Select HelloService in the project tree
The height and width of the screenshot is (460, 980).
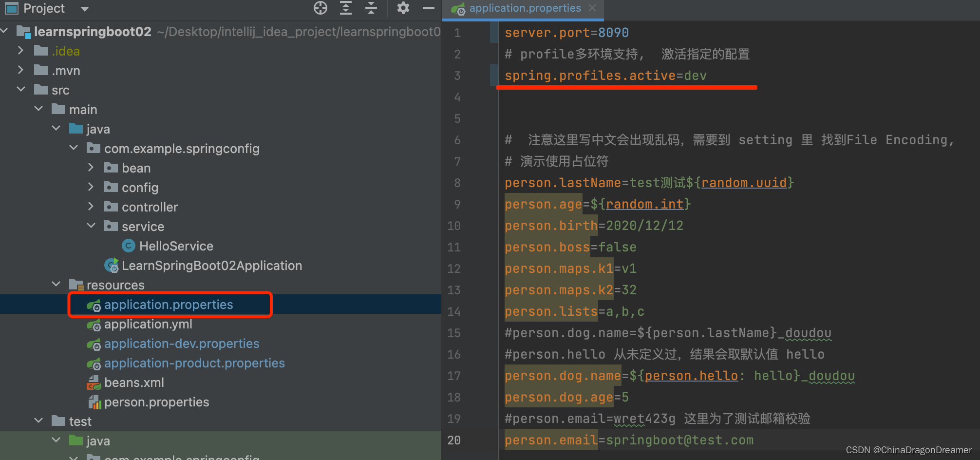tap(176, 246)
